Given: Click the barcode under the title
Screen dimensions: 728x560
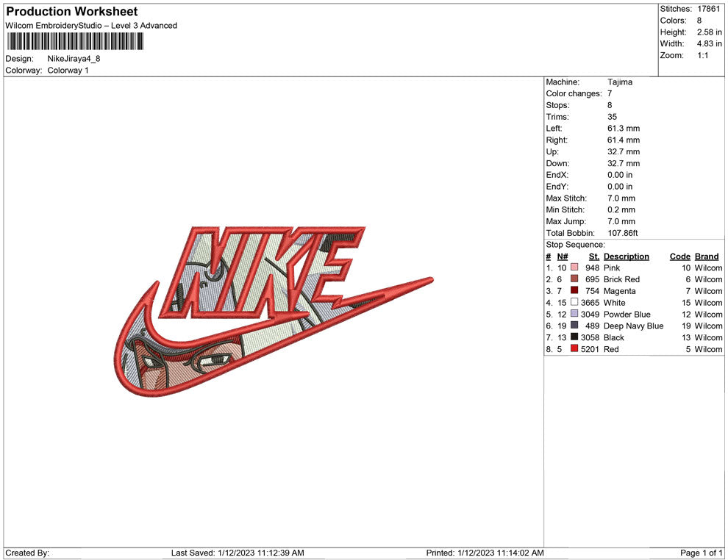Looking at the screenshot, I should tap(75, 41).
